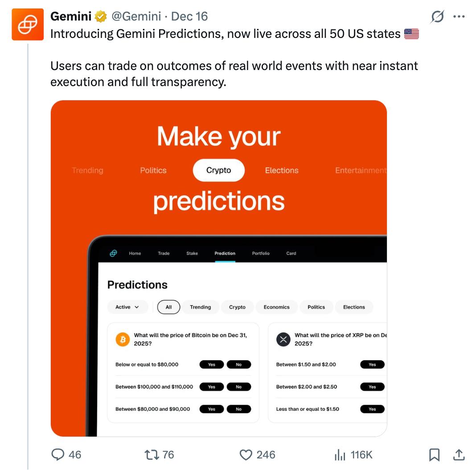Like the post with the heart icon
Screen dimensions: 476x470
[246, 454]
